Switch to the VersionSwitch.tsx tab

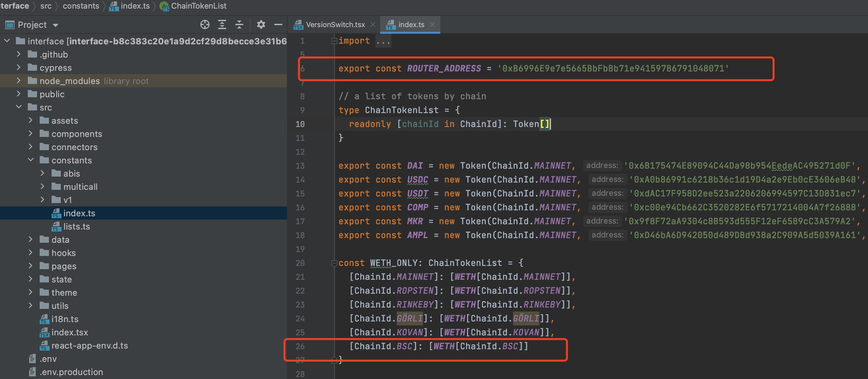click(335, 24)
